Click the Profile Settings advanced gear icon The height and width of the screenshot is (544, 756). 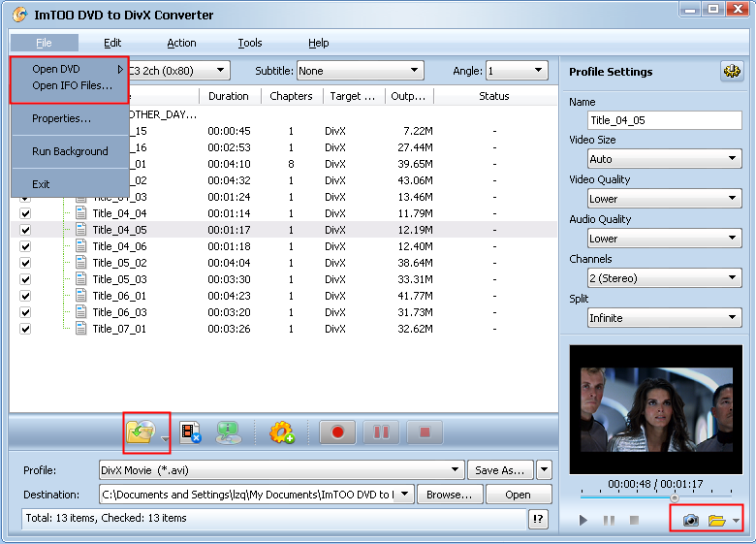[732, 72]
